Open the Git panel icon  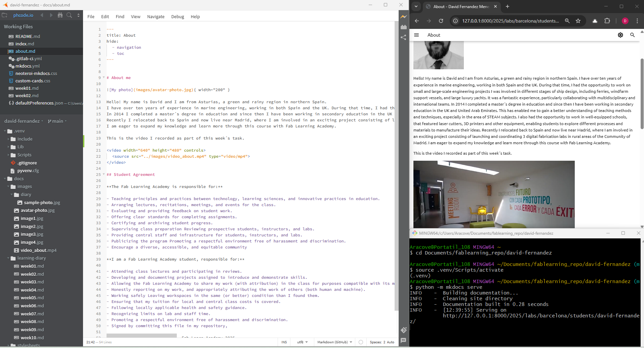[x=404, y=330]
